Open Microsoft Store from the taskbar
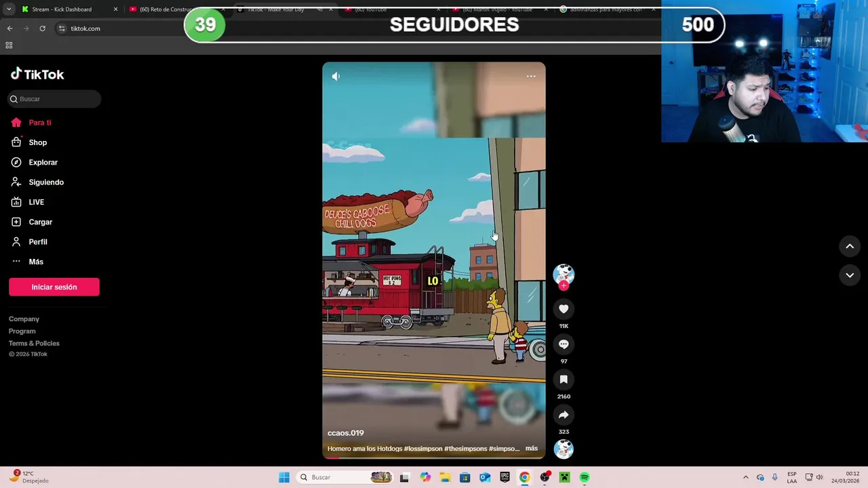This screenshot has height=488, width=868. (465, 477)
